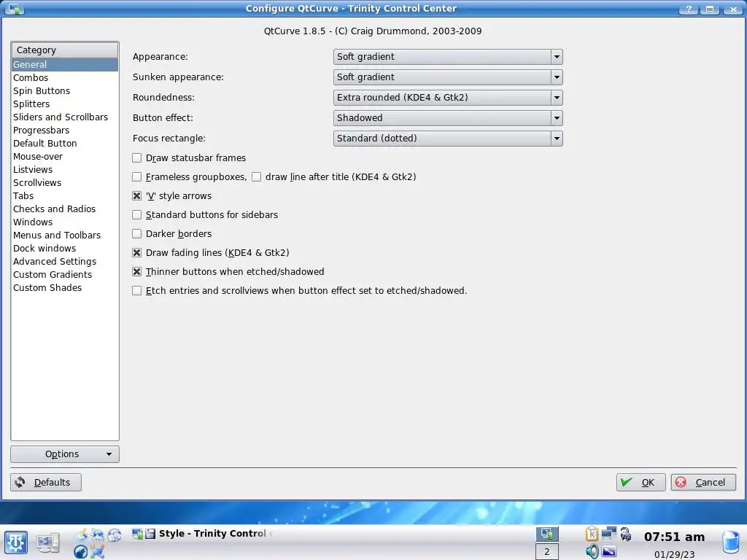Viewport: 747px width, 560px height.
Task: Open the Custom Shades category
Action: pos(65,287)
